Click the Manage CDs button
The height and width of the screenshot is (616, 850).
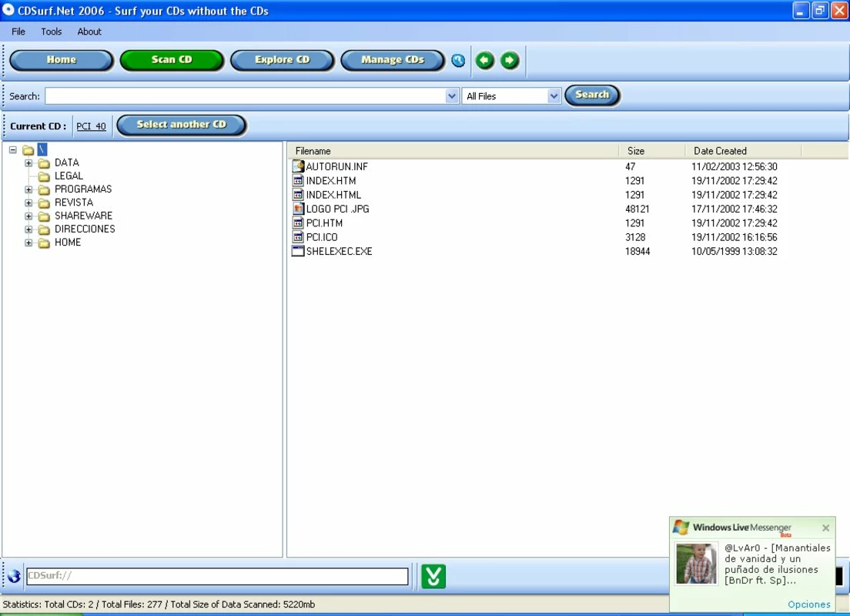coord(393,60)
